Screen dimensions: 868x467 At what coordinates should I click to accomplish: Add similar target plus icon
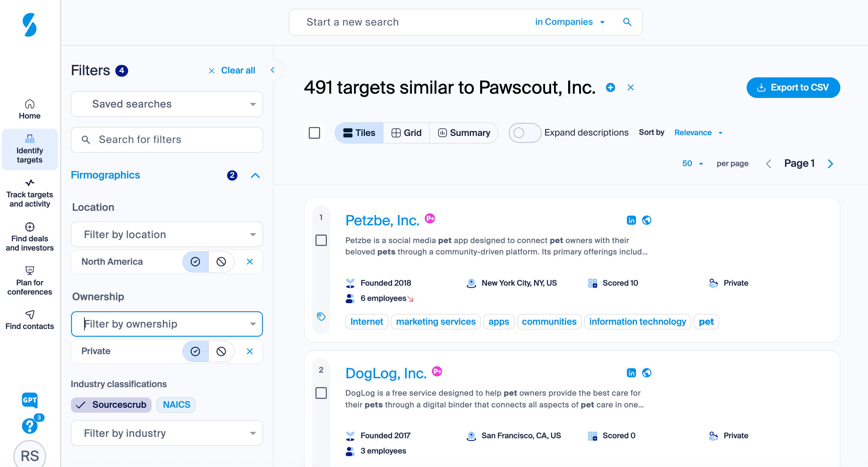click(x=610, y=88)
